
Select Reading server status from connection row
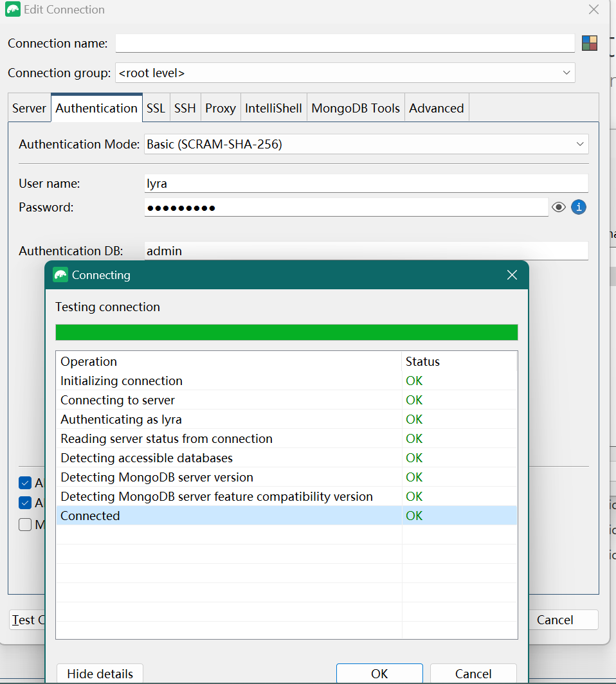pyautogui.click(x=287, y=438)
